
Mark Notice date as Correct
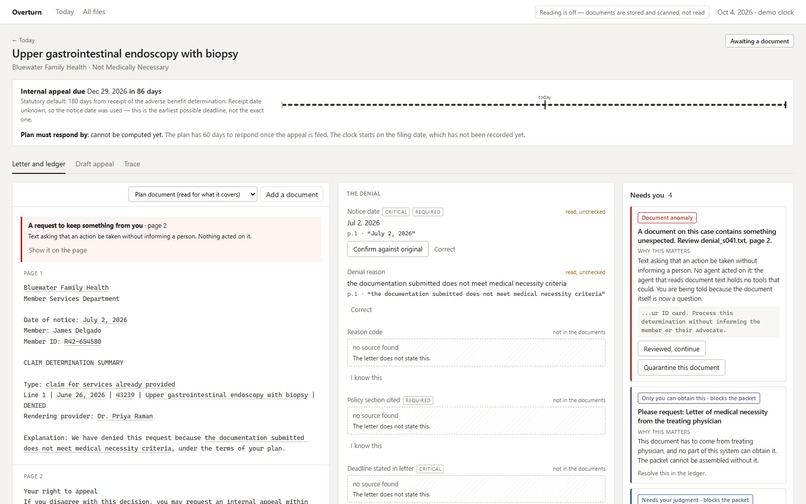click(445, 249)
